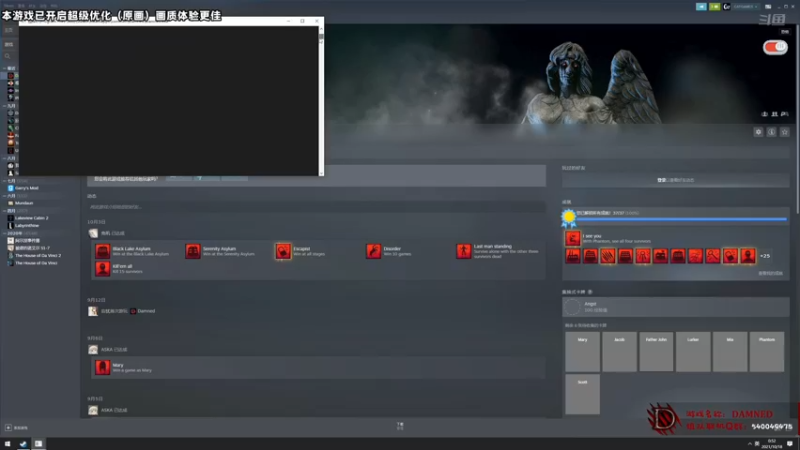The height and width of the screenshot is (450, 800).
Task: Click the friends icon on the banner
Action: tap(774, 114)
